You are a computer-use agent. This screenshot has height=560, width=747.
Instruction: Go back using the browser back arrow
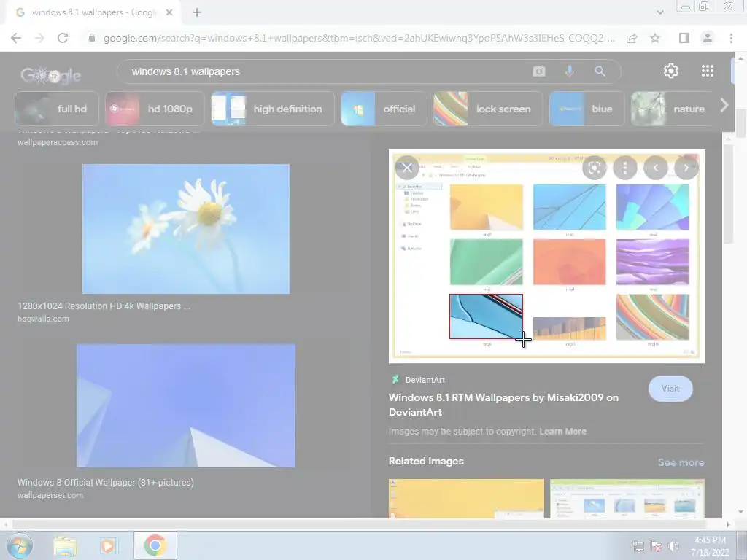(16, 38)
